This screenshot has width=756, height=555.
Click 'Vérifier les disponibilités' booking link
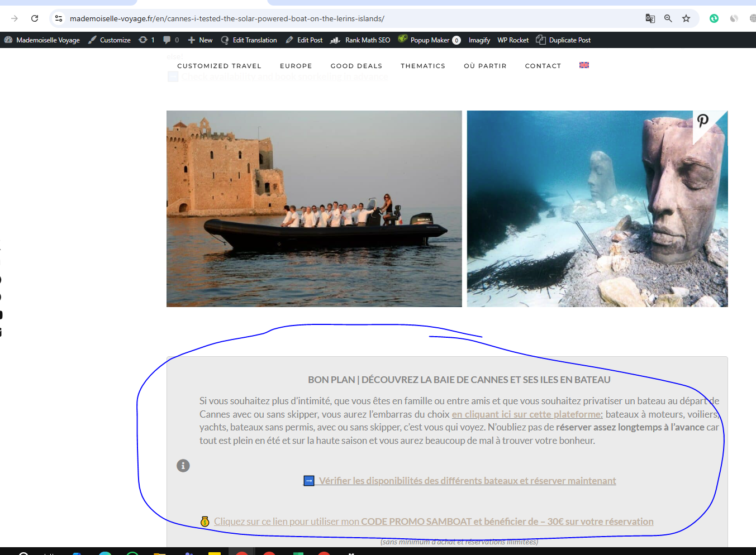[x=468, y=481]
